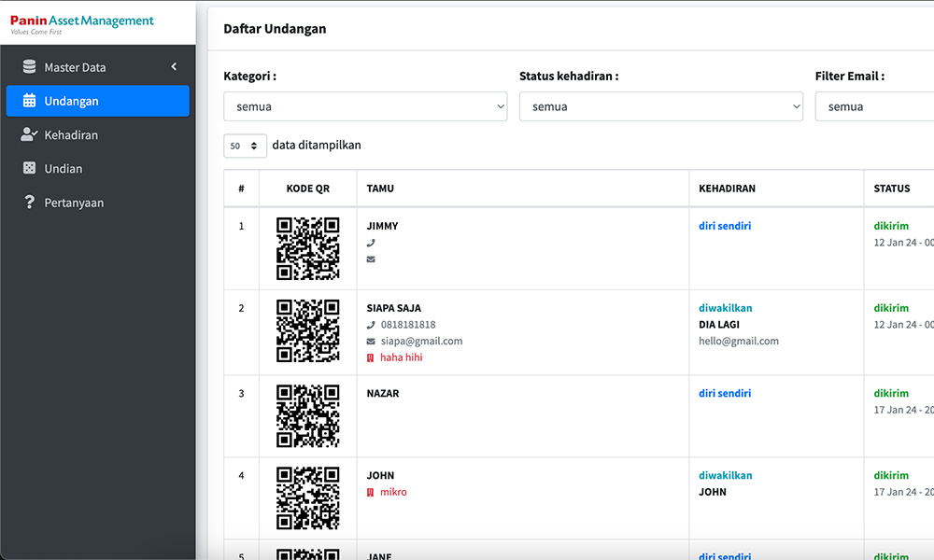Open the Filter Email dropdown

(873, 106)
